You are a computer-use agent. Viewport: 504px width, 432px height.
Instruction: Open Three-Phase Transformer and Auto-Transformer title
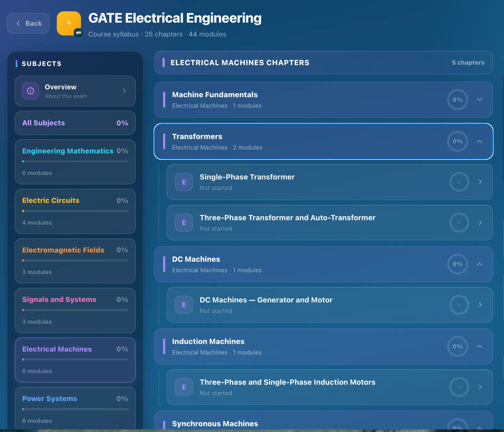point(288,218)
